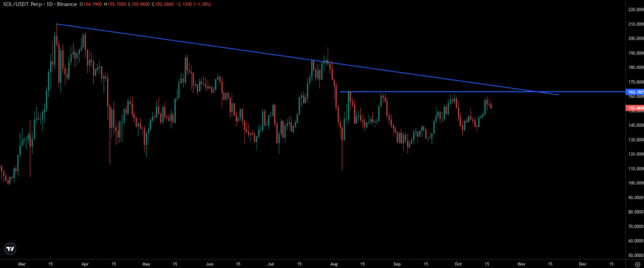This screenshot has height=268, width=644.
Task: Click the 90.000 price axis label
Action: [x=636, y=198]
